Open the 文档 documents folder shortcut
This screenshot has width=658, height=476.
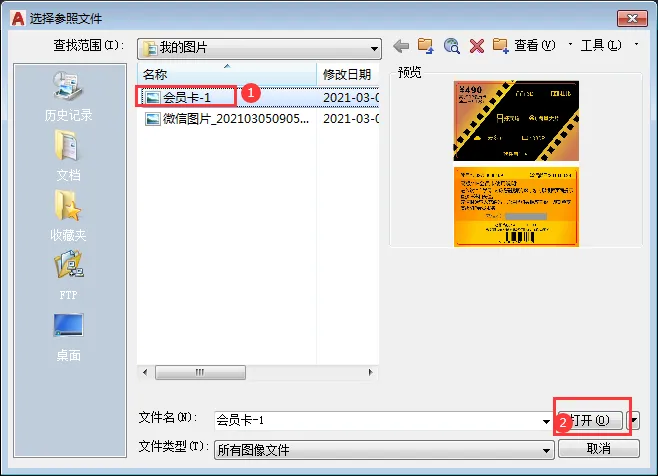coord(68,156)
